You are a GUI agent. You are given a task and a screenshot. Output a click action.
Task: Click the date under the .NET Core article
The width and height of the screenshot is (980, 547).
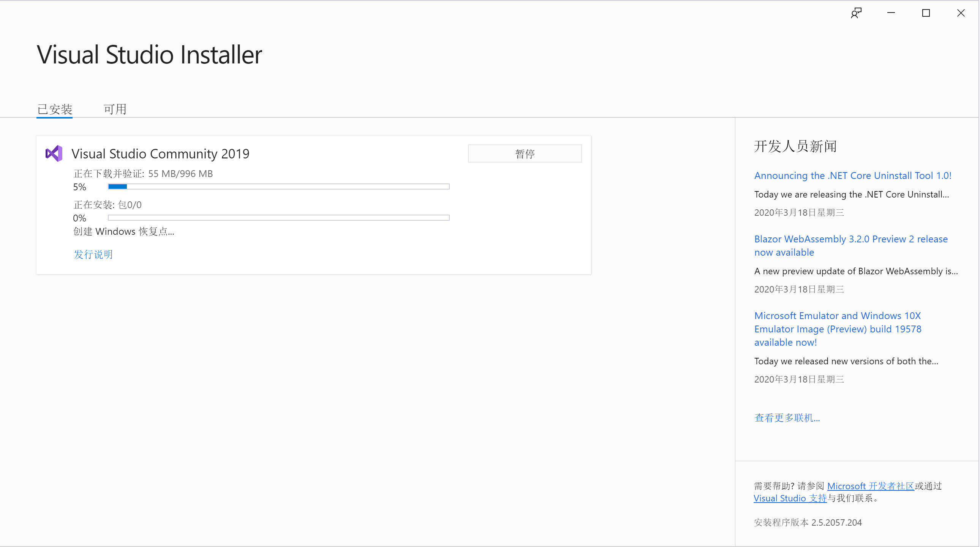click(x=799, y=212)
